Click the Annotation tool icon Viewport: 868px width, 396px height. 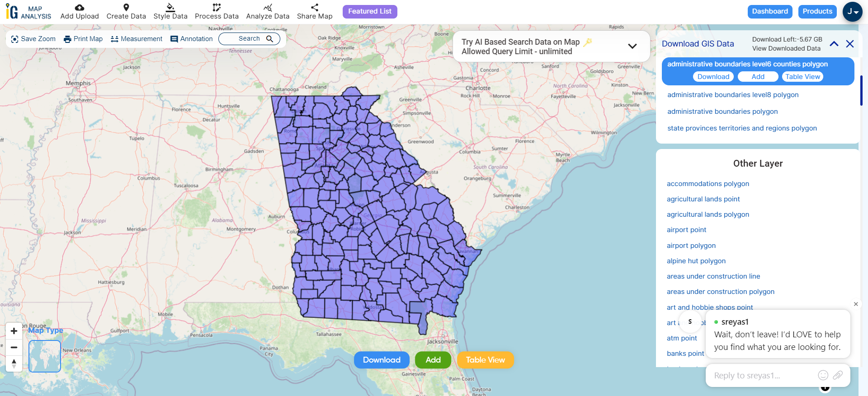point(174,39)
